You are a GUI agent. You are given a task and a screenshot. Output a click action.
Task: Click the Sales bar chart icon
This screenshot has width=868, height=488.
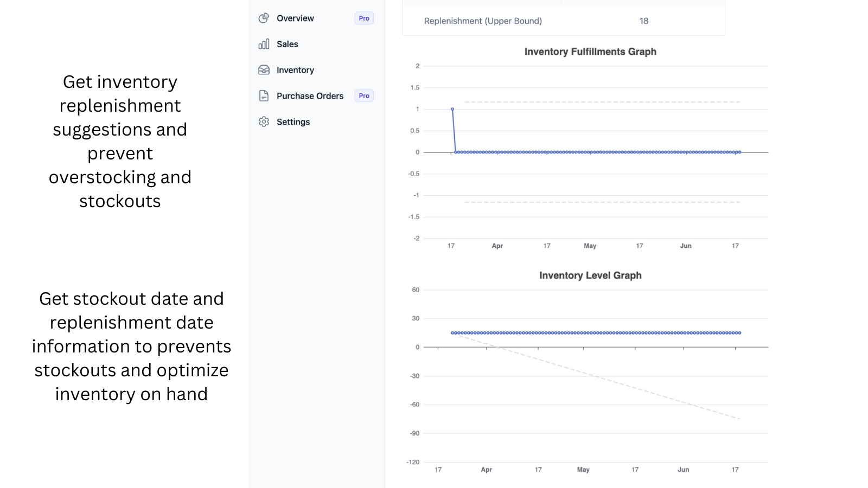264,44
